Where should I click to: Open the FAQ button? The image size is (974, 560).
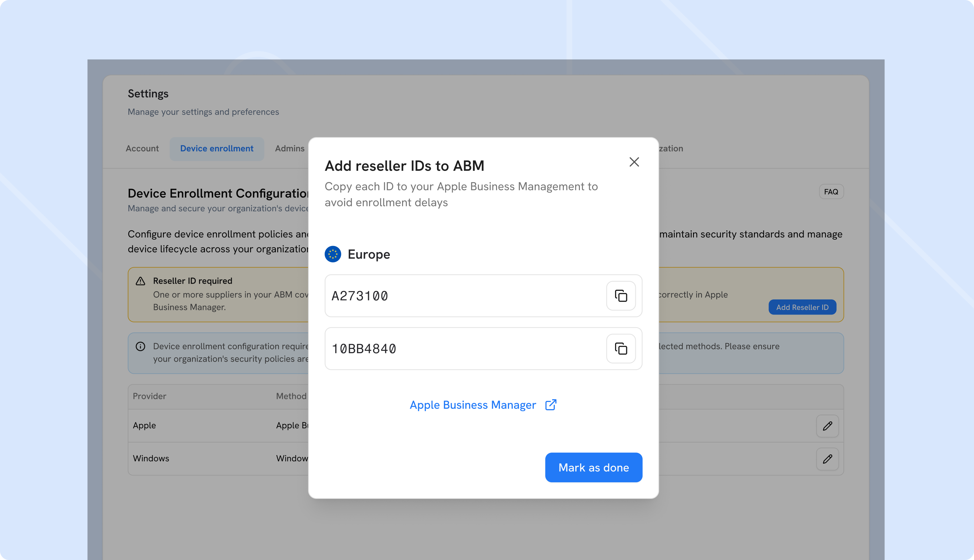pyautogui.click(x=831, y=191)
